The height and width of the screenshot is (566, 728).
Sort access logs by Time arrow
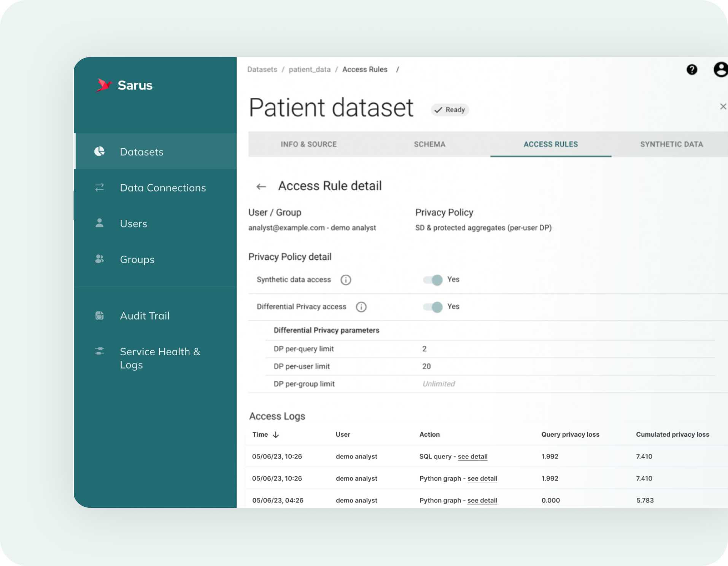276,435
